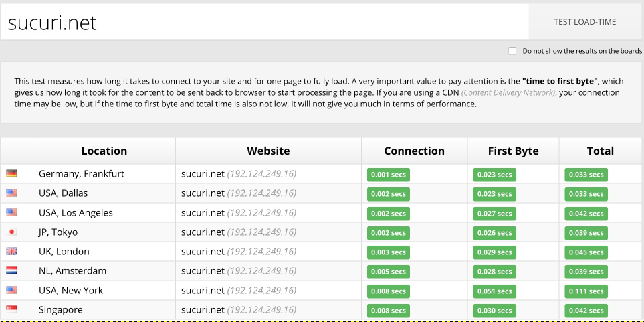Click the USA flag in Dallas row

[11, 193]
